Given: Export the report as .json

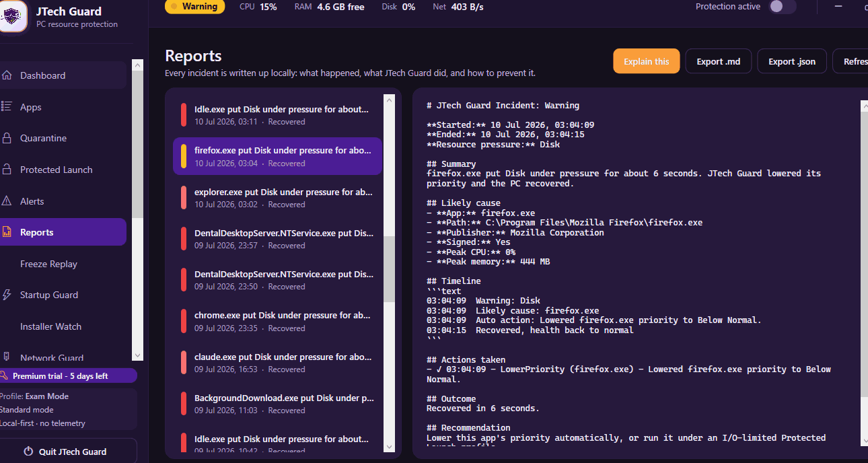Looking at the screenshot, I should click(791, 61).
